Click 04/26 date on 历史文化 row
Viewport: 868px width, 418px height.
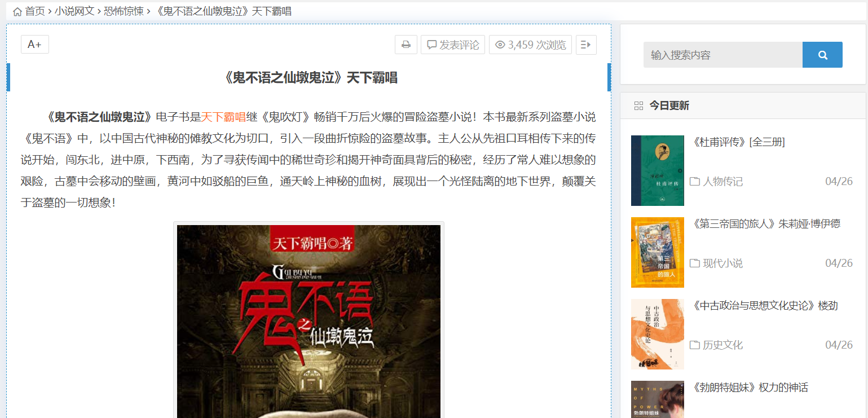click(839, 345)
